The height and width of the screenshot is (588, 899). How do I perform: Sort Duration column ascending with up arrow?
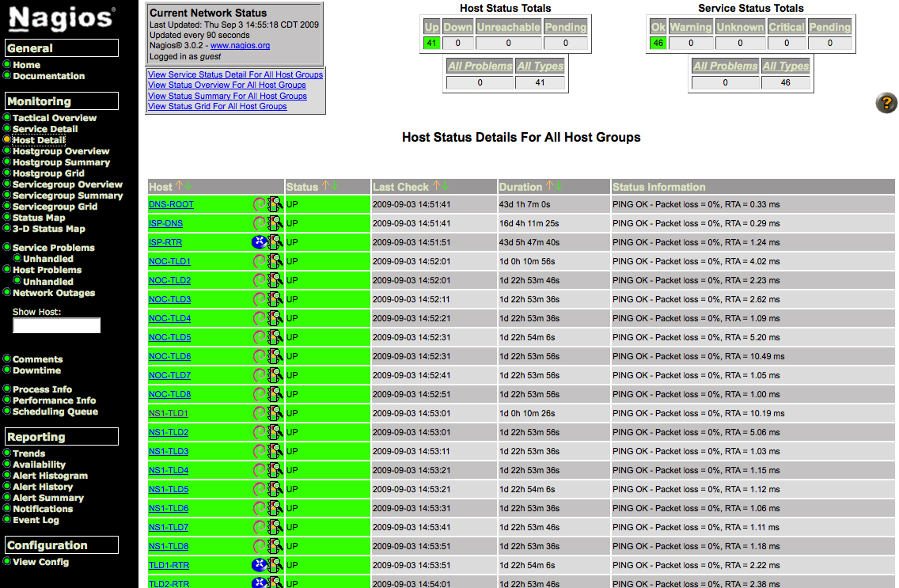pos(549,187)
